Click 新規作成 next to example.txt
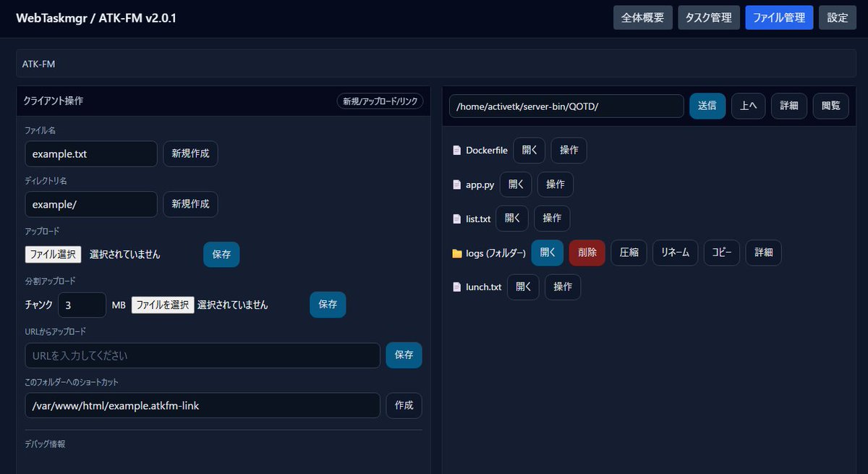Viewport: 868px width, 474px height. pyautogui.click(x=190, y=153)
